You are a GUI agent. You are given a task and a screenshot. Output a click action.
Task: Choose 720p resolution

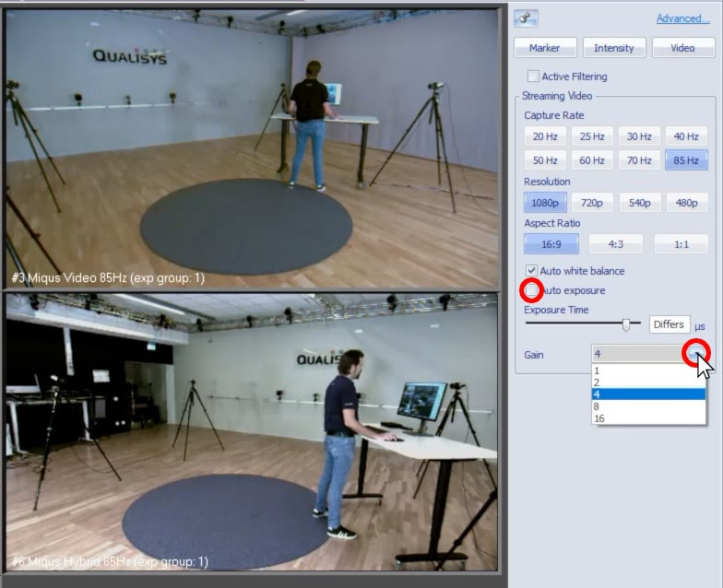click(x=592, y=203)
